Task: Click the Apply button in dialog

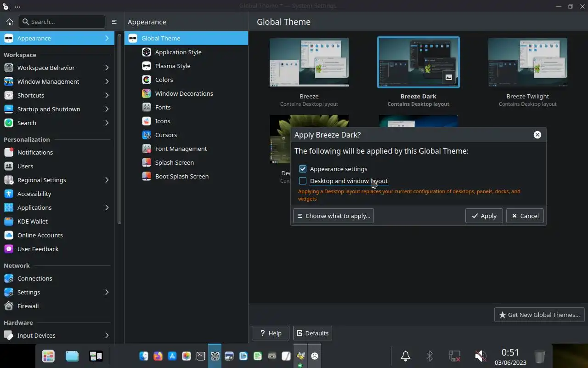Action: [x=484, y=216]
